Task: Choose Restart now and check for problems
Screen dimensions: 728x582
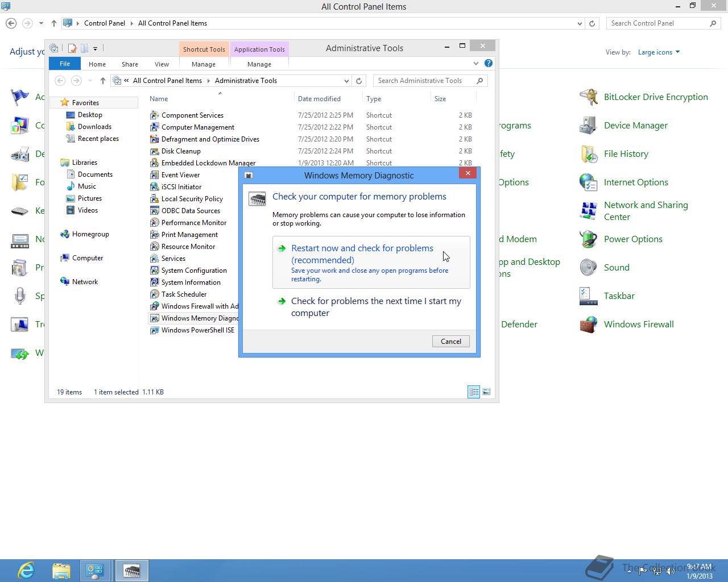Action: pos(371,262)
